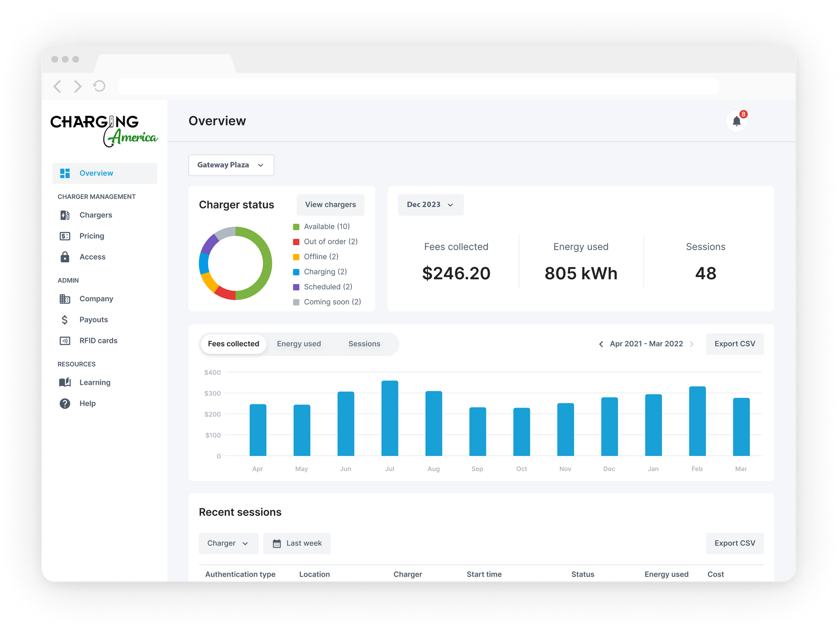Reload the page with the refresh icon
Screen dimensions: 840x629
pos(99,86)
